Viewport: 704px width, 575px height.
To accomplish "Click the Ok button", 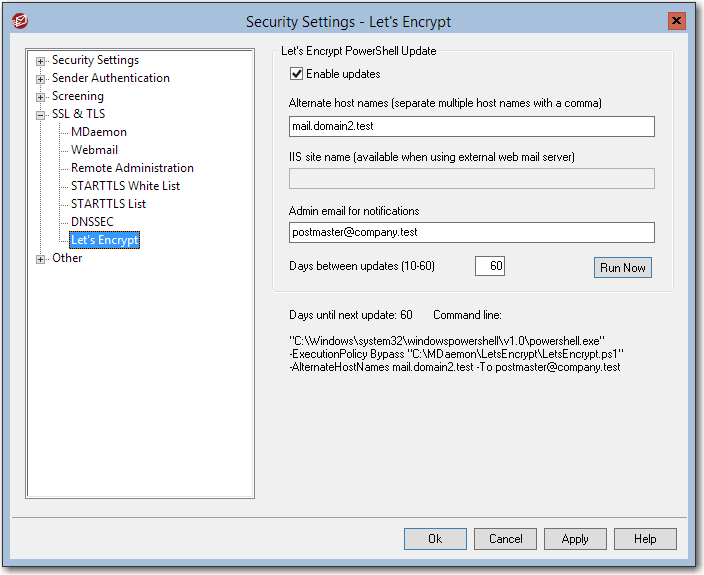I will coord(435,539).
